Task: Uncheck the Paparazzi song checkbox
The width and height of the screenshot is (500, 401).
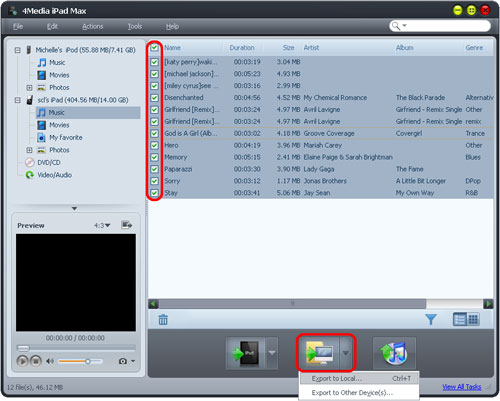Action: pyautogui.click(x=154, y=169)
